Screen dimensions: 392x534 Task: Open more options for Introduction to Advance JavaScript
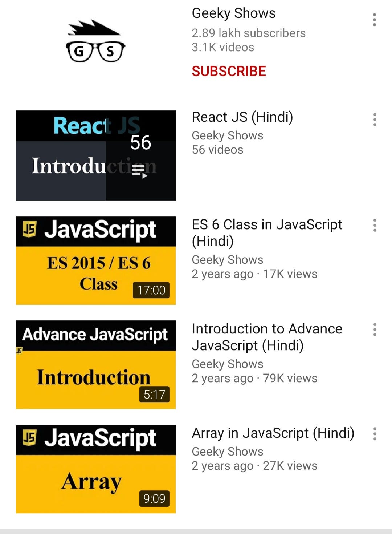[375, 329]
